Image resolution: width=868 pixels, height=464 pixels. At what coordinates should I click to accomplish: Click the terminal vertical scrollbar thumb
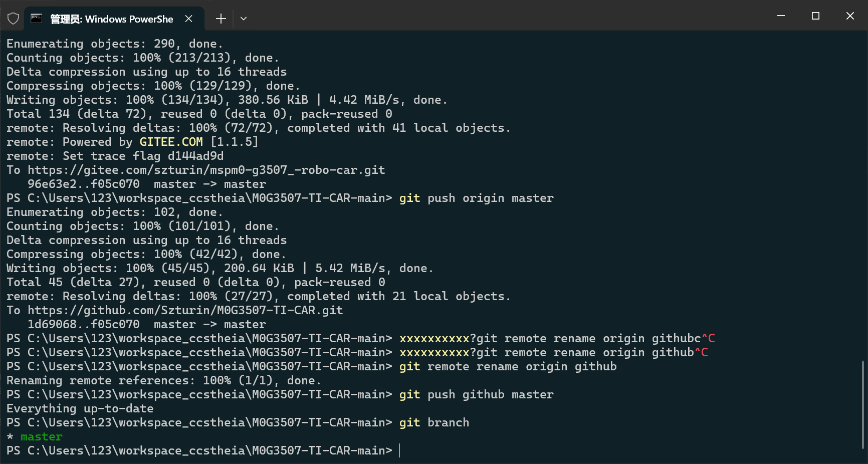(x=862, y=404)
